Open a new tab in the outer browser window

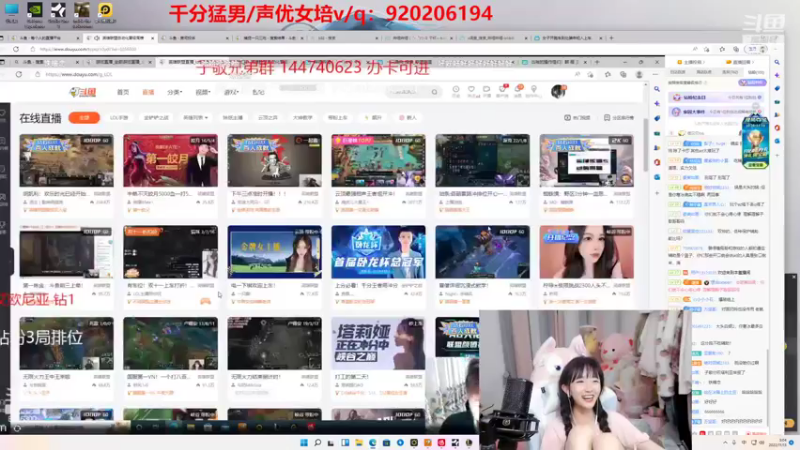pyautogui.click(x=611, y=38)
